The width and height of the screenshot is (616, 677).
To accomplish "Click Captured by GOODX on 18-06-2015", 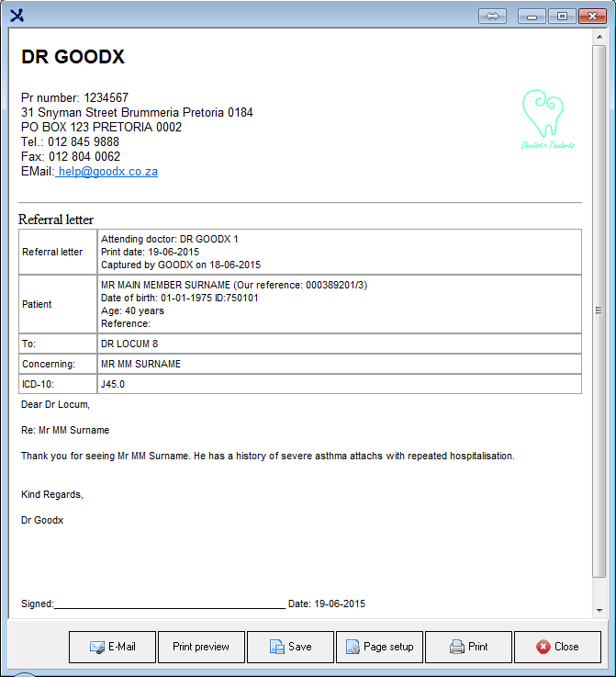I will click(x=181, y=265).
